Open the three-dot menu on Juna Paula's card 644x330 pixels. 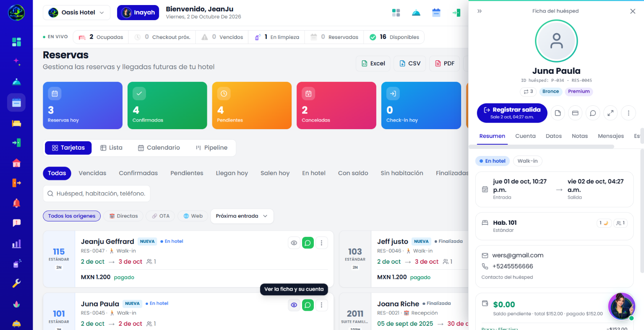[321, 305]
